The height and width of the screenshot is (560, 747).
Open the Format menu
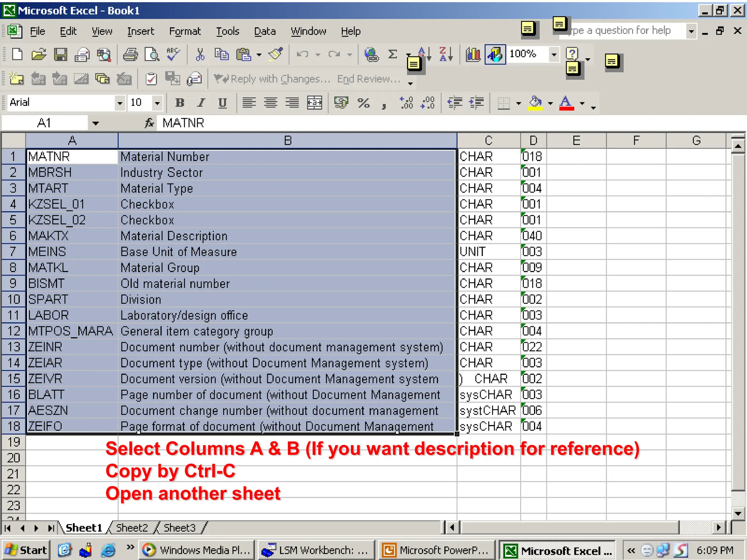pos(185,31)
